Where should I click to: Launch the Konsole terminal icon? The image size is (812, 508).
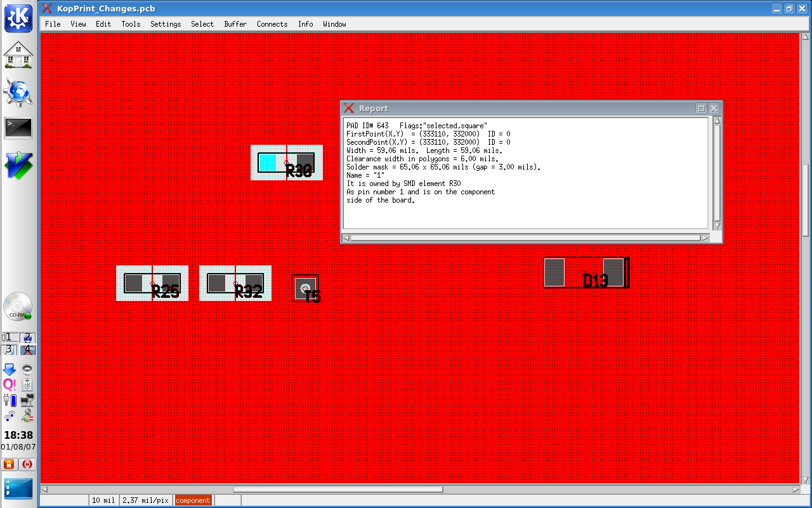pos(18,128)
